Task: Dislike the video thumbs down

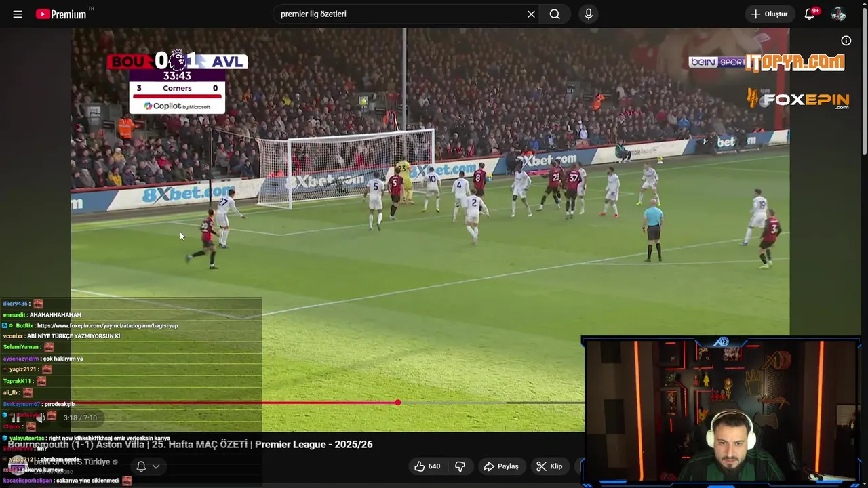Action: tap(460, 466)
